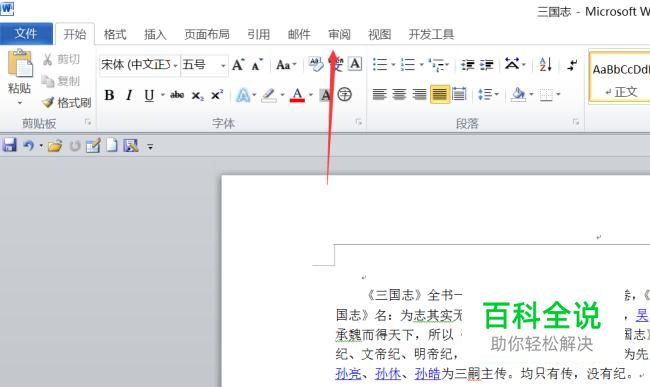
Task: Click the 格式刷 format painter button
Action: (66, 102)
